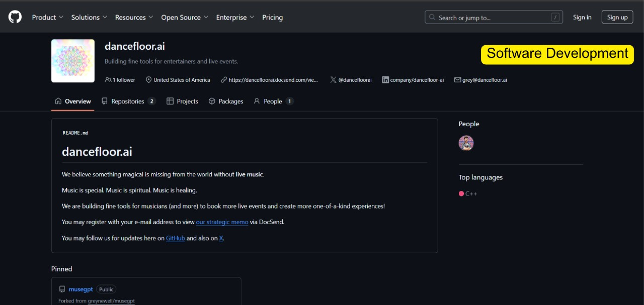
Task: Expand the Enterprise menu
Action: point(235,17)
